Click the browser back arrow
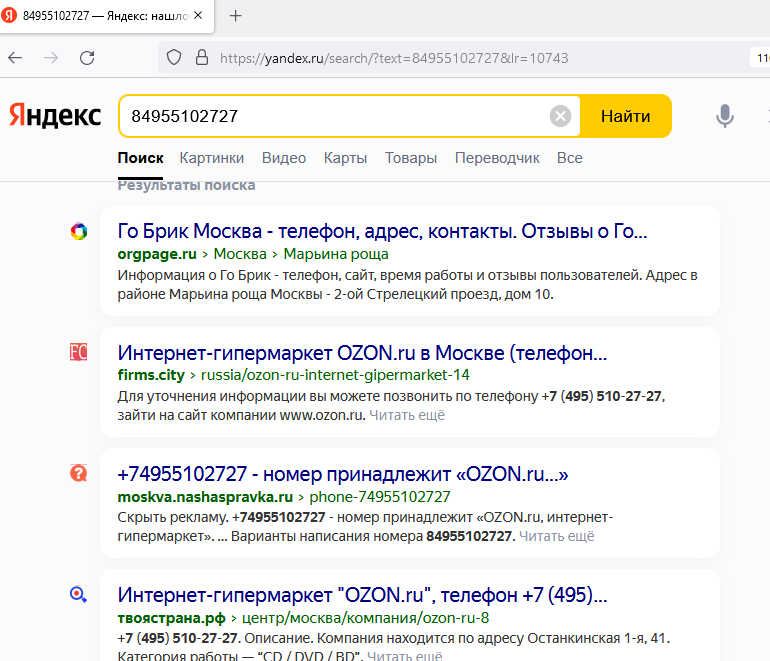The height and width of the screenshot is (661, 770). (x=15, y=58)
